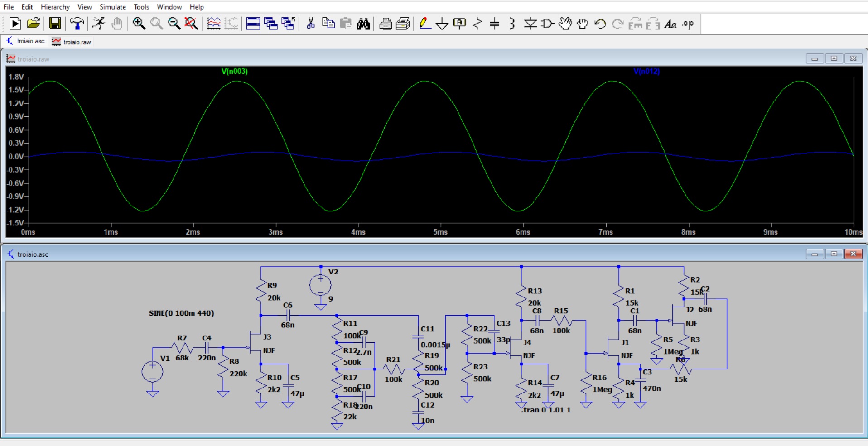Place a ground symbol from toolbar
Image resolution: width=868 pixels, height=446 pixels.
point(442,24)
